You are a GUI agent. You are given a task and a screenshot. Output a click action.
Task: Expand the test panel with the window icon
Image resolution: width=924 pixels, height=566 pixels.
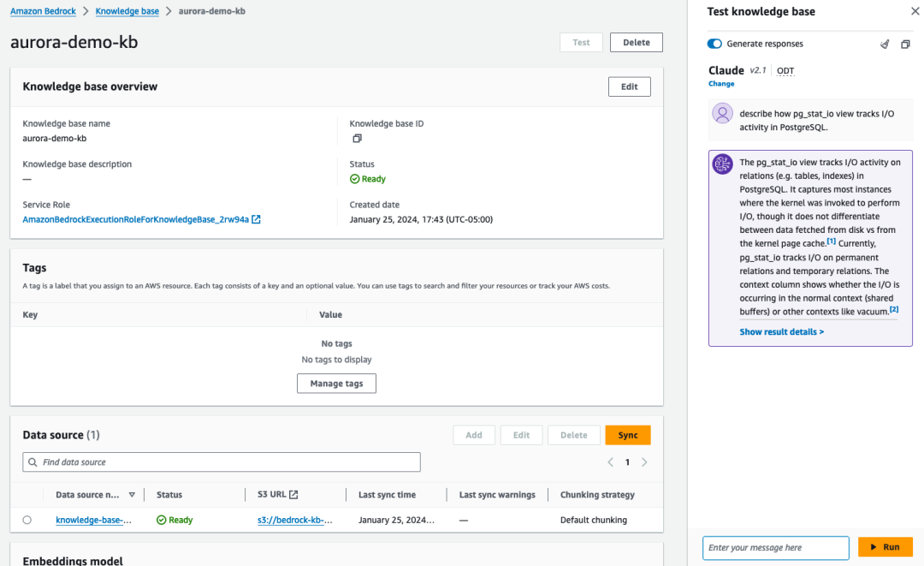point(906,45)
